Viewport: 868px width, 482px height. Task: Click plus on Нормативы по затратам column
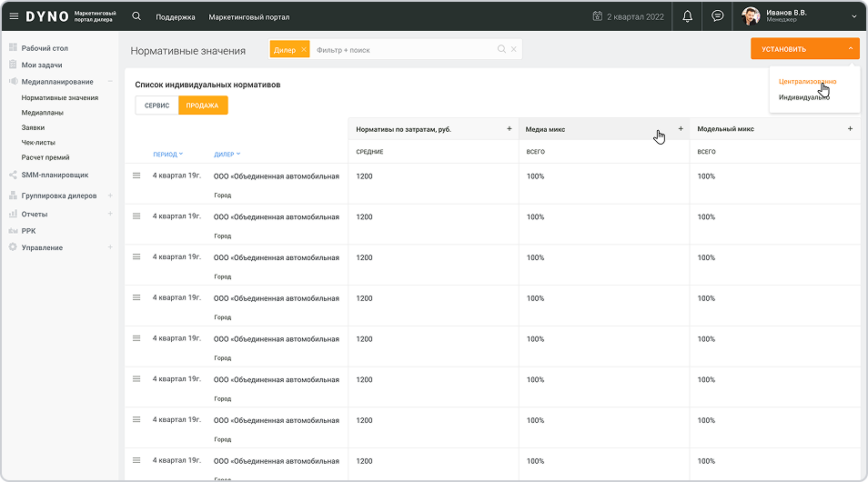[509, 129]
